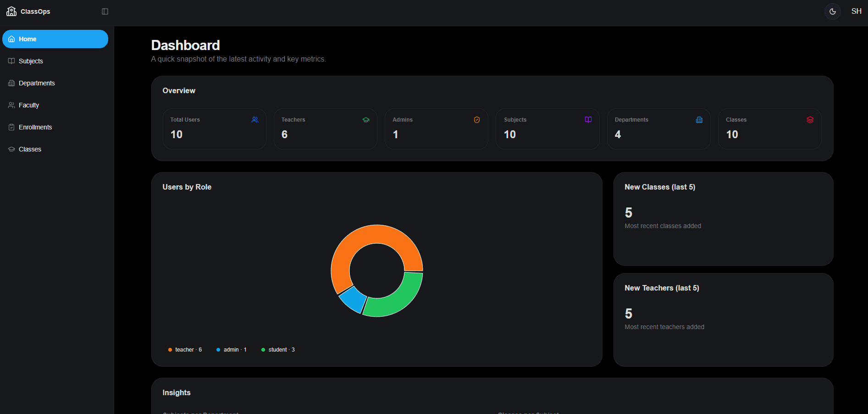868x414 pixels.
Task: Click the Departments building icon in sidebar
Action: (x=11, y=83)
